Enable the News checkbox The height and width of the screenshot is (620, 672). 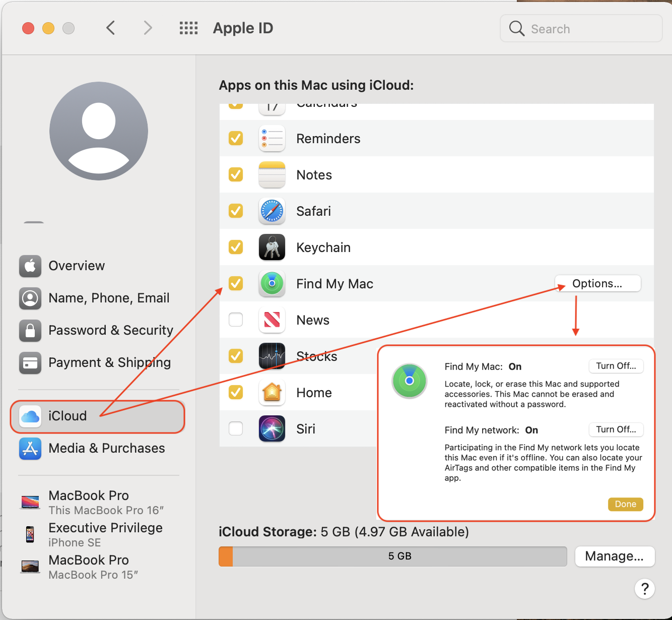236,320
